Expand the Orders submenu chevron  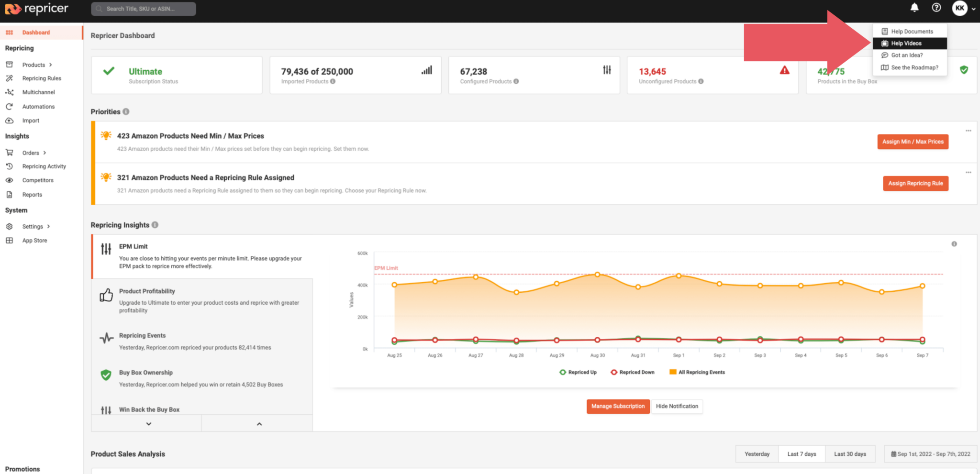click(x=45, y=153)
